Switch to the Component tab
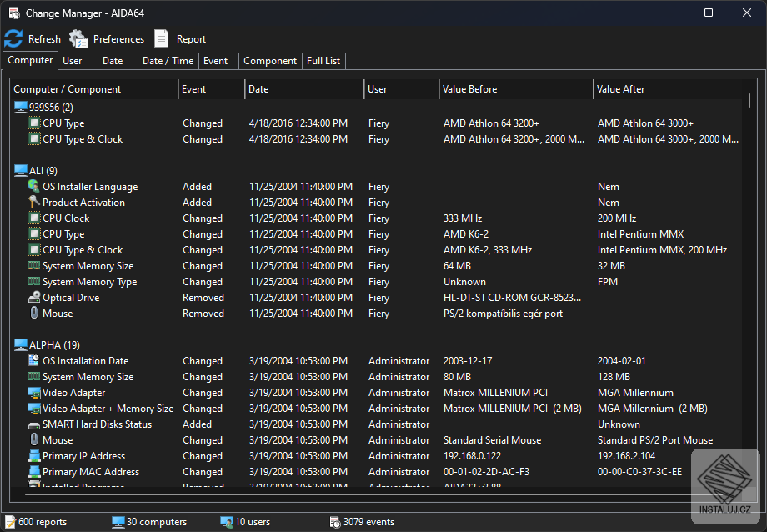767x532 pixels. coord(270,61)
